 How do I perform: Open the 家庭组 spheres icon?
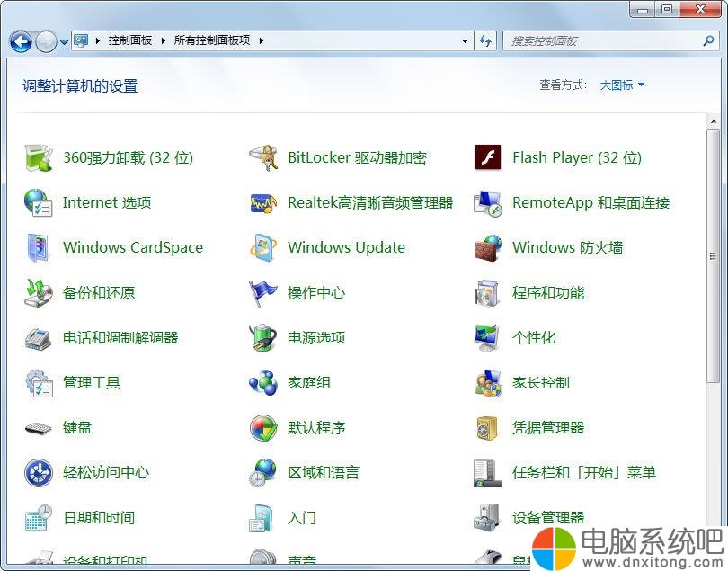point(263,383)
